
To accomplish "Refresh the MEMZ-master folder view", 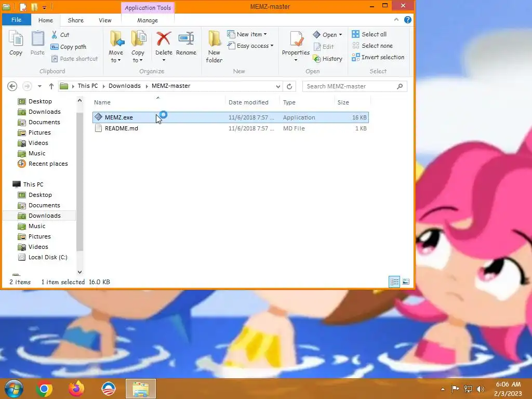I will [289, 86].
